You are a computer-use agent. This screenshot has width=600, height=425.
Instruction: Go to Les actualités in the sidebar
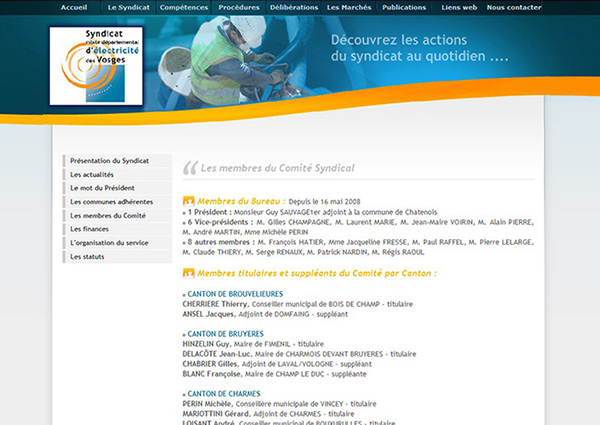(x=92, y=174)
